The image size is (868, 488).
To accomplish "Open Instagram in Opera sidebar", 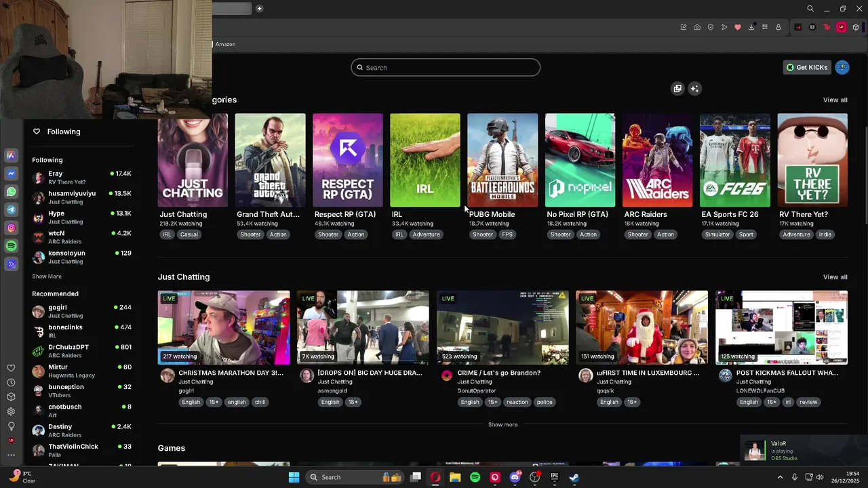I will pyautogui.click(x=11, y=228).
